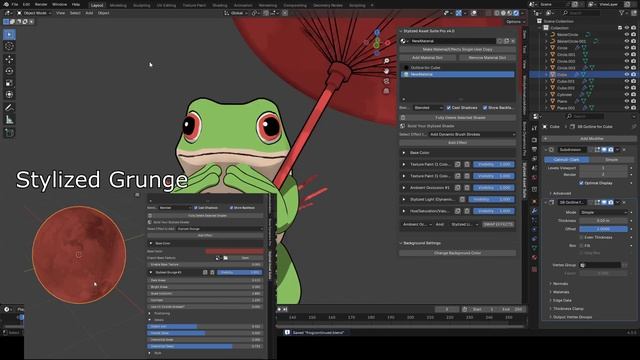Click Add Effect button

(x=458, y=143)
